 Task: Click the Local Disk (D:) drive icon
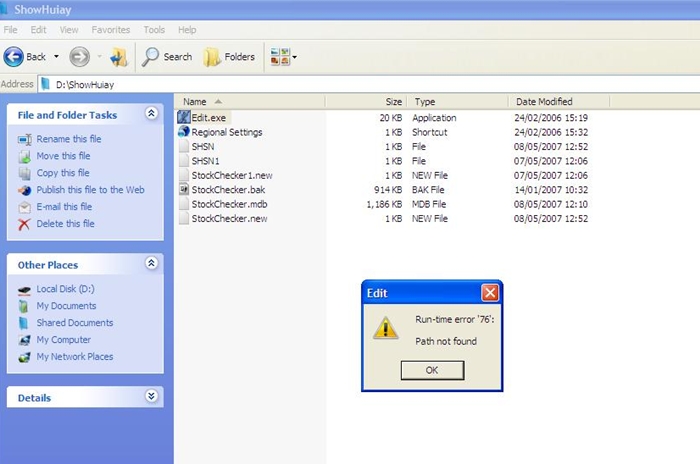(x=24, y=290)
